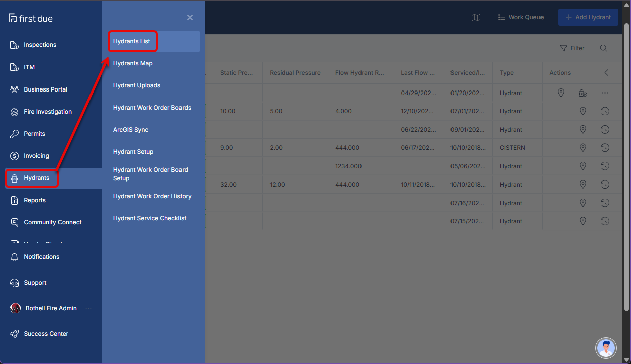Open history for the 06/22 row

point(605,129)
